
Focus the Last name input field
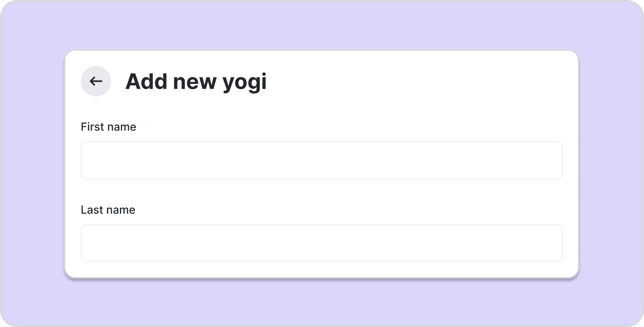[x=321, y=243]
